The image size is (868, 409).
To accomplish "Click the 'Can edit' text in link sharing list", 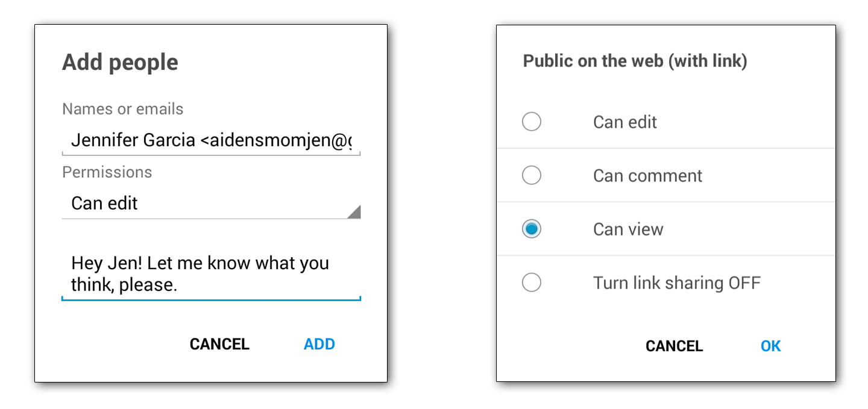I will (x=624, y=122).
